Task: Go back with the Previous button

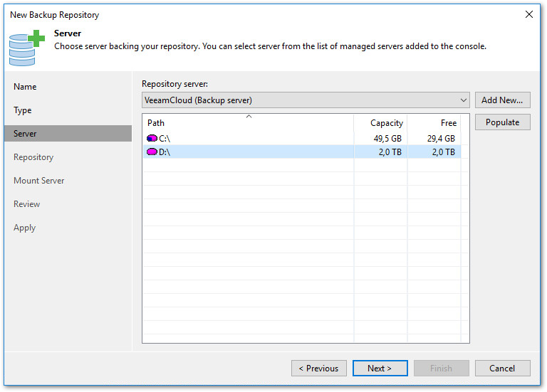Action: coord(318,369)
